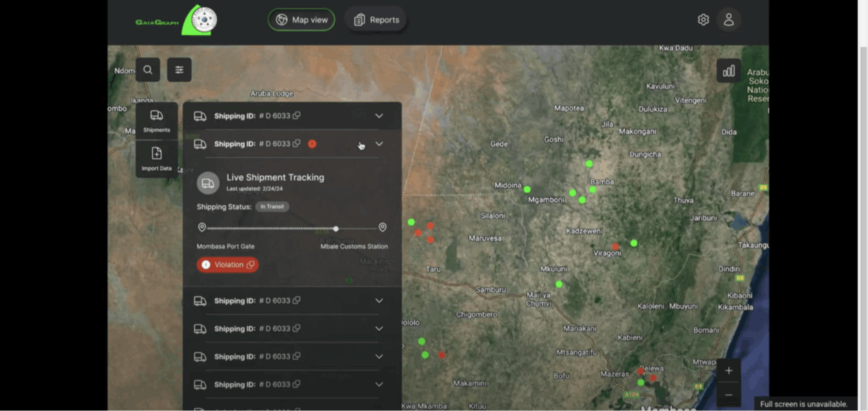Screen dimensions: 868x411
Task: Open the settings gear icon
Action: pos(703,20)
